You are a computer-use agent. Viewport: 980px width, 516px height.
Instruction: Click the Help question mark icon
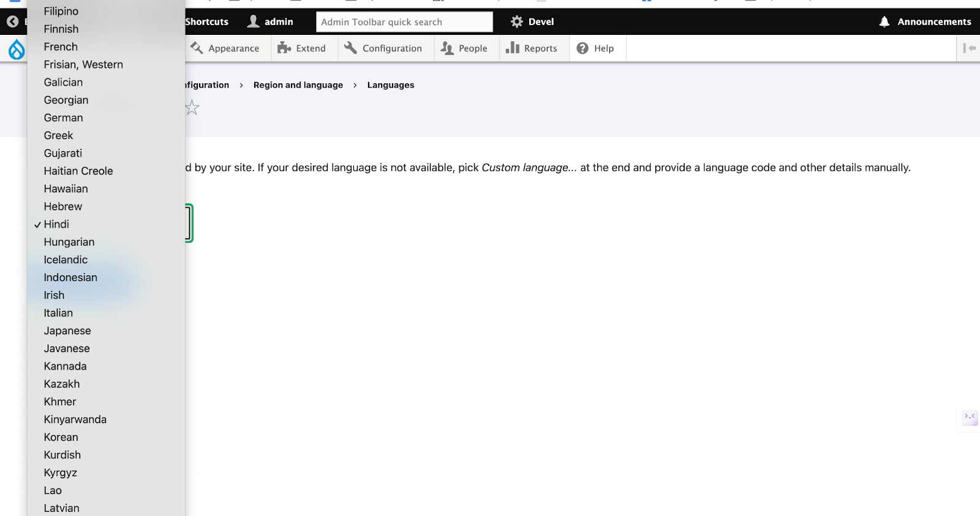click(x=582, y=48)
